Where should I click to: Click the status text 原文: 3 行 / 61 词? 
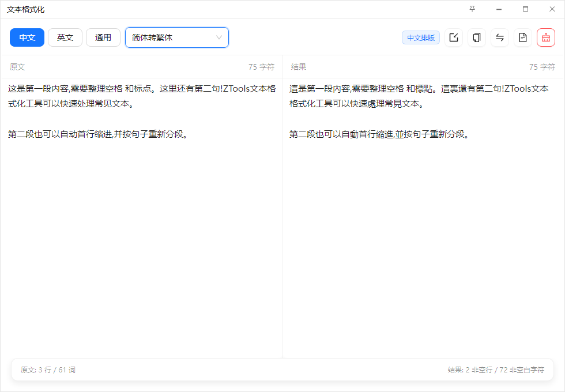click(x=48, y=370)
